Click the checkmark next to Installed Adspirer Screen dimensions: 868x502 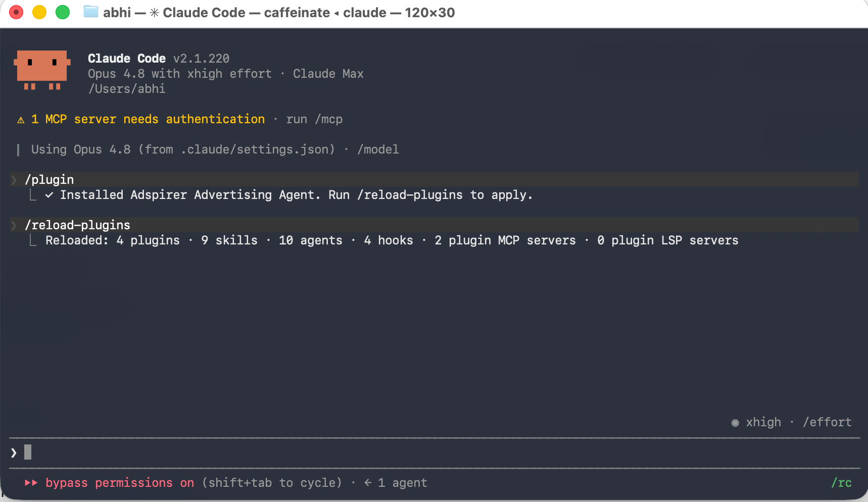pyautogui.click(x=49, y=195)
